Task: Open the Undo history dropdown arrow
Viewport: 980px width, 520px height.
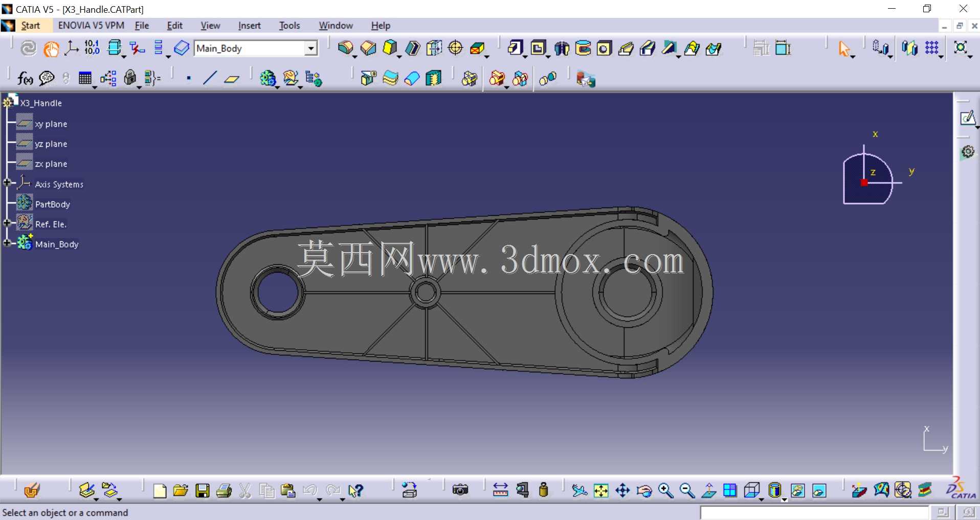Action: tap(320, 499)
